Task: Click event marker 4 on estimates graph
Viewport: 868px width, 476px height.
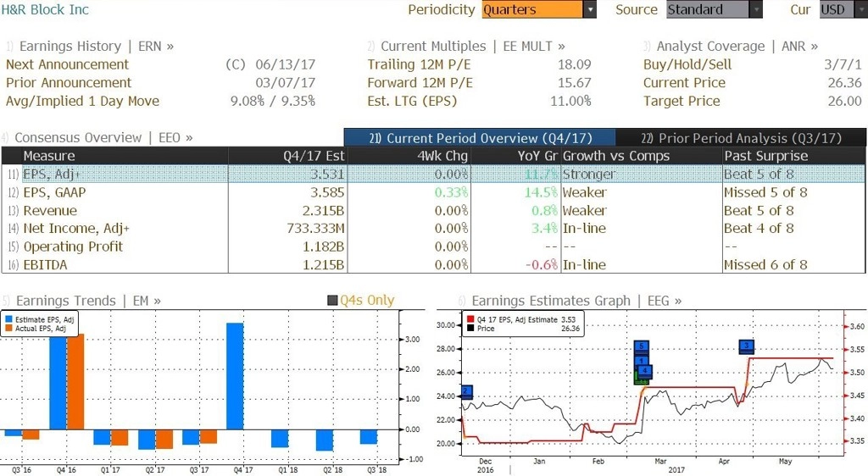Action: point(645,371)
